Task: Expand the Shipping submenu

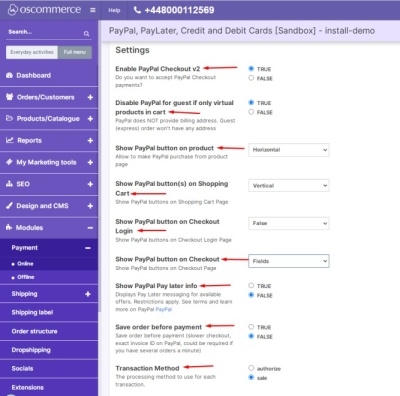Action: pos(88,294)
